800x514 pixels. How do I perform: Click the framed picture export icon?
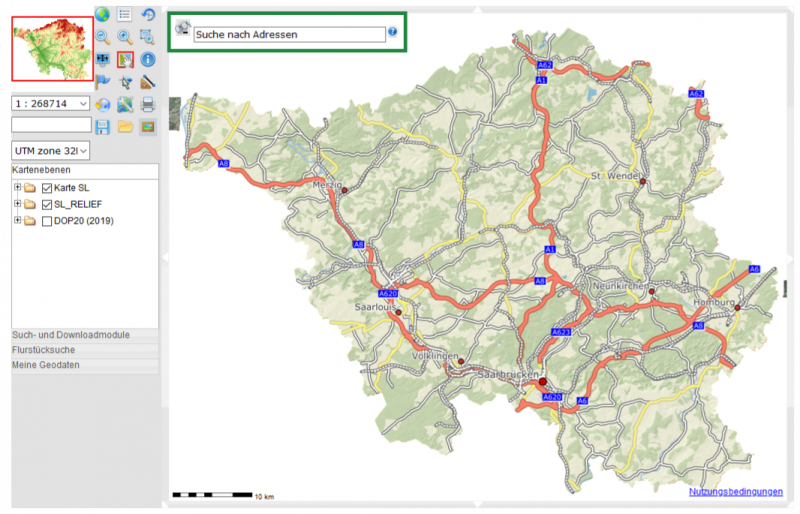pos(148,127)
